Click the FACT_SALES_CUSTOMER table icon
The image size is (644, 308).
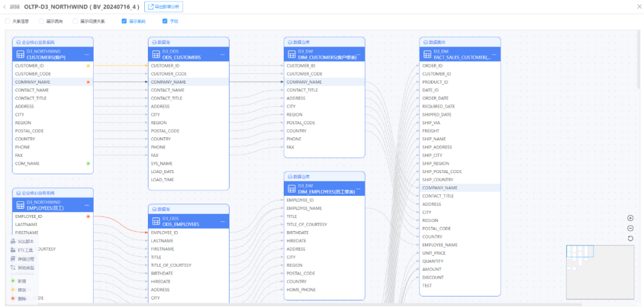[427, 55]
